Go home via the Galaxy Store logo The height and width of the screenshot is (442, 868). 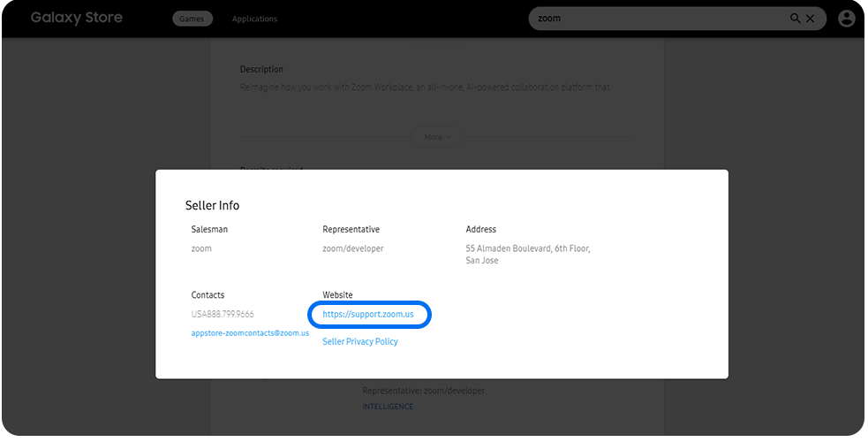pos(77,18)
